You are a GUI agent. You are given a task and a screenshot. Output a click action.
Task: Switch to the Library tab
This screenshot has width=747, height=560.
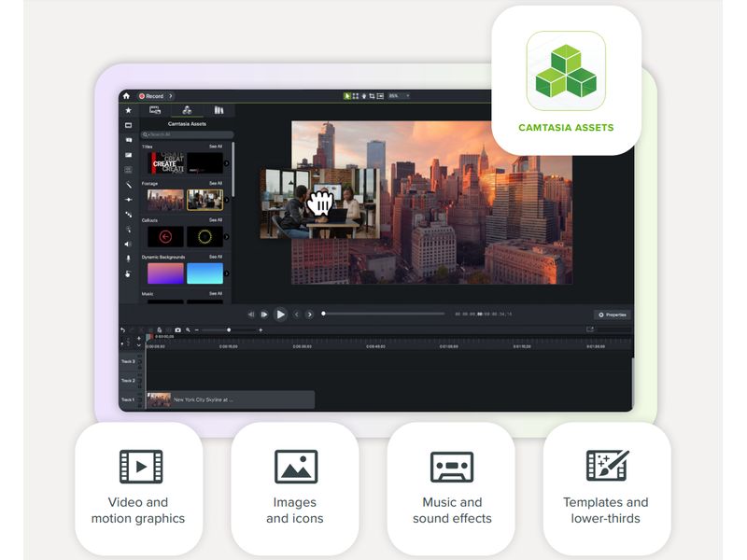(x=218, y=110)
